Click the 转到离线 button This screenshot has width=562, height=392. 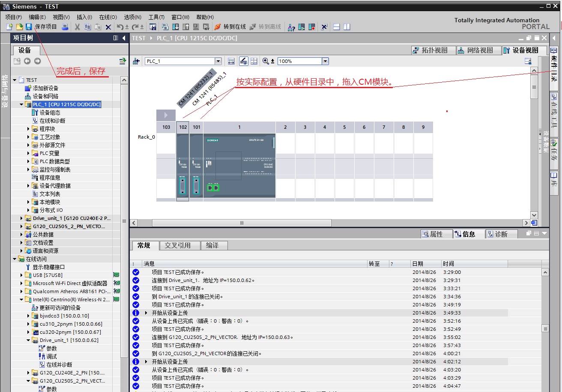point(265,27)
